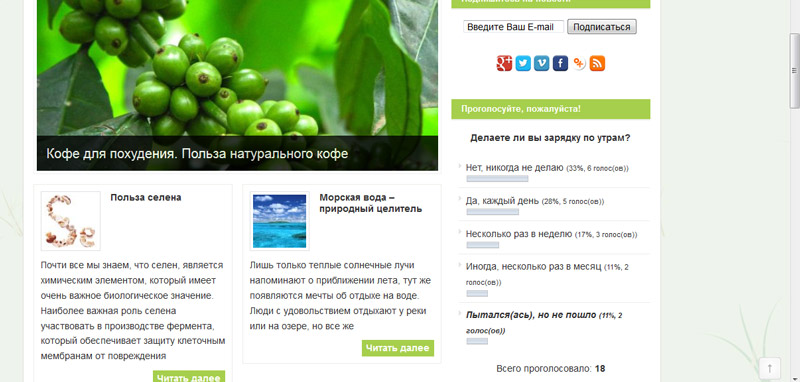Open 'Морская вода – природный целитель' article title
The image size is (800, 382).
point(370,203)
